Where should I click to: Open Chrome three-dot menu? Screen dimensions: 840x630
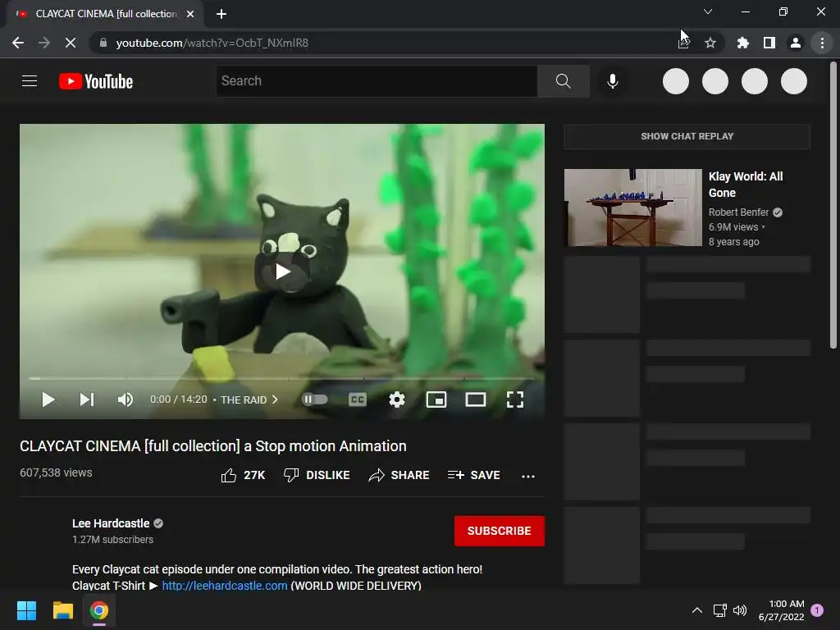tap(822, 43)
